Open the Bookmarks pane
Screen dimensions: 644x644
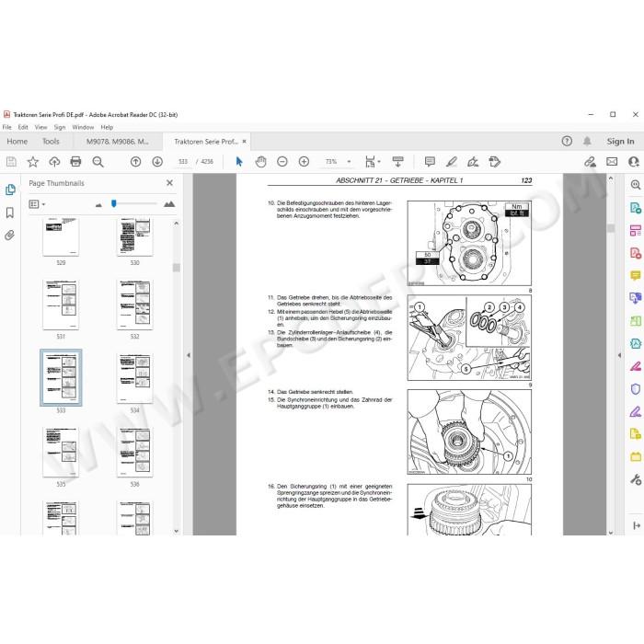click(x=10, y=213)
